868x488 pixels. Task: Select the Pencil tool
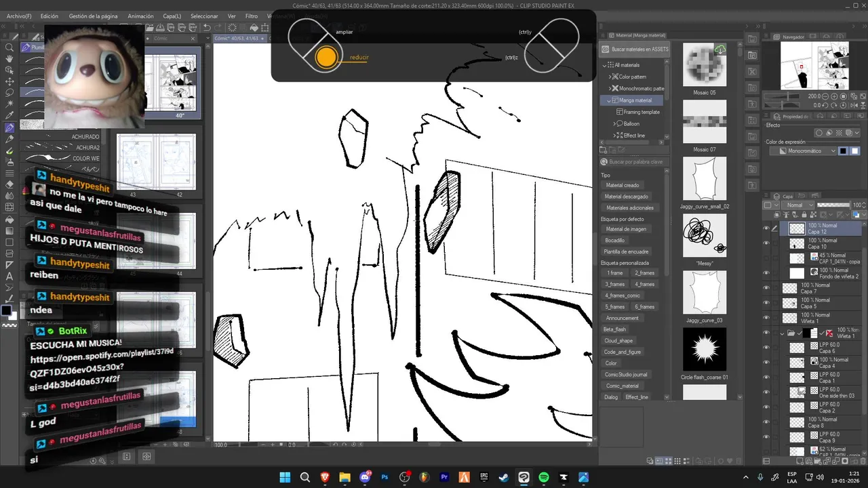click(x=9, y=139)
